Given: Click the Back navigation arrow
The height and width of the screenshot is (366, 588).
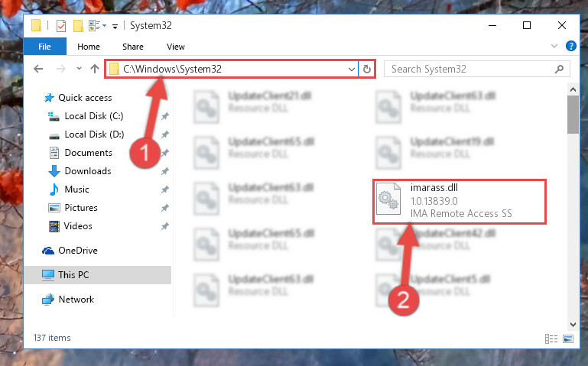Looking at the screenshot, I should [38, 69].
